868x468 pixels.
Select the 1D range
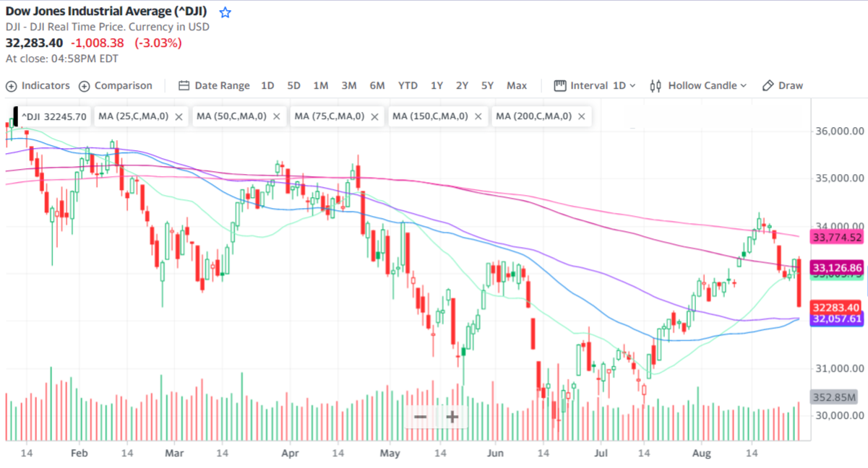click(267, 85)
